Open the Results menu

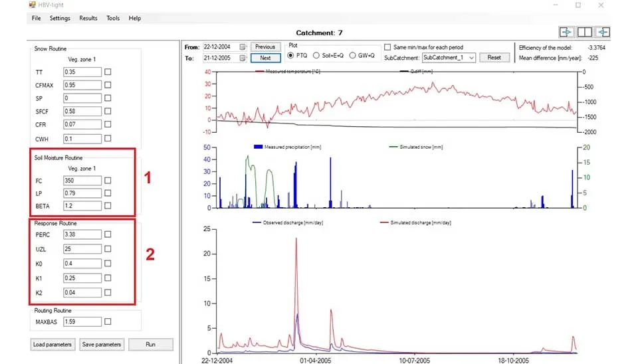88,19
